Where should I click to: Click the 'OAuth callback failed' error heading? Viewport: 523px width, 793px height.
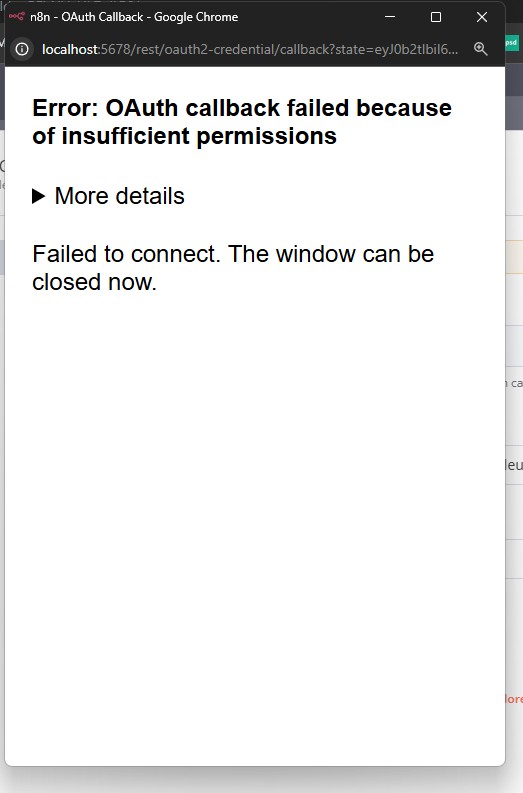click(242, 122)
